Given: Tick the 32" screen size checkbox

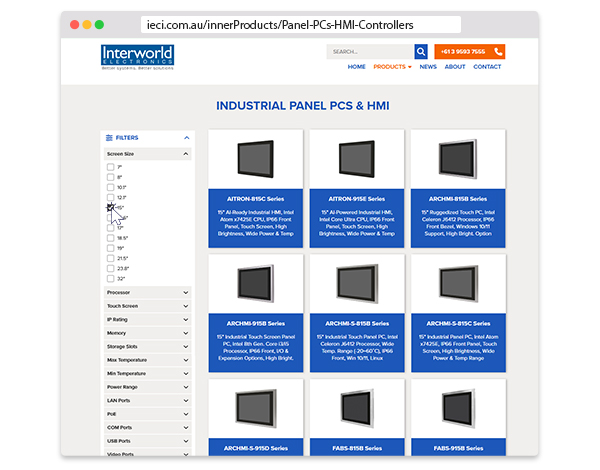Looking at the screenshot, I should [111, 279].
